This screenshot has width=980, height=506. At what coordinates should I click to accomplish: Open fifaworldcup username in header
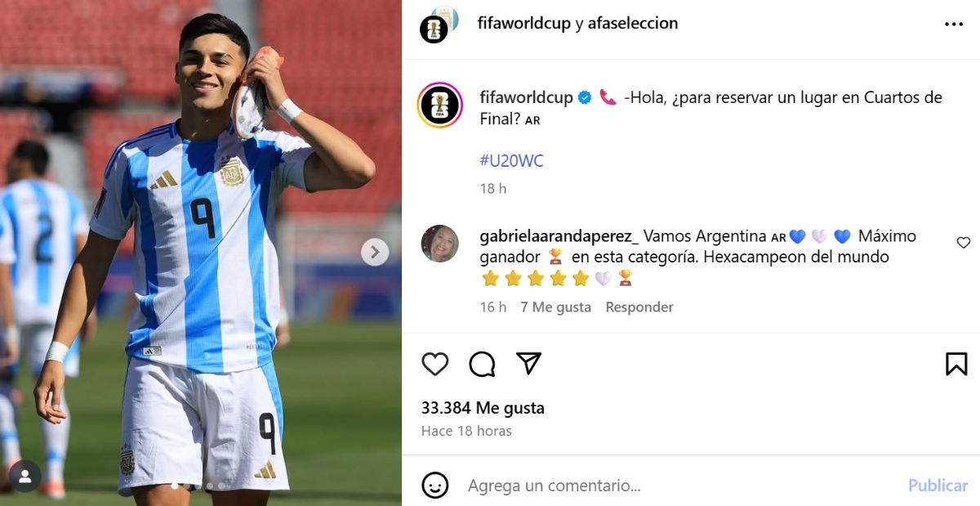[x=524, y=24]
